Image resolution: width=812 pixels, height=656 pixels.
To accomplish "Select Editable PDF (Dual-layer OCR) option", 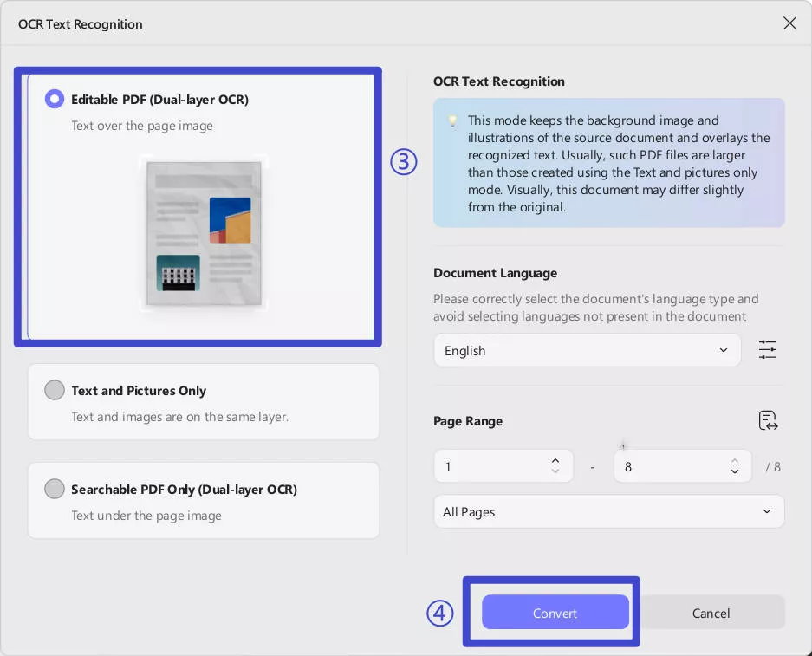I will [x=55, y=99].
